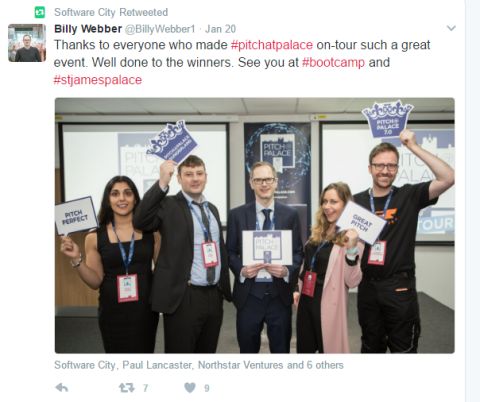Follow the #stjamespalace hashtag link
This screenshot has width=480, height=402.
coord(98,80)
